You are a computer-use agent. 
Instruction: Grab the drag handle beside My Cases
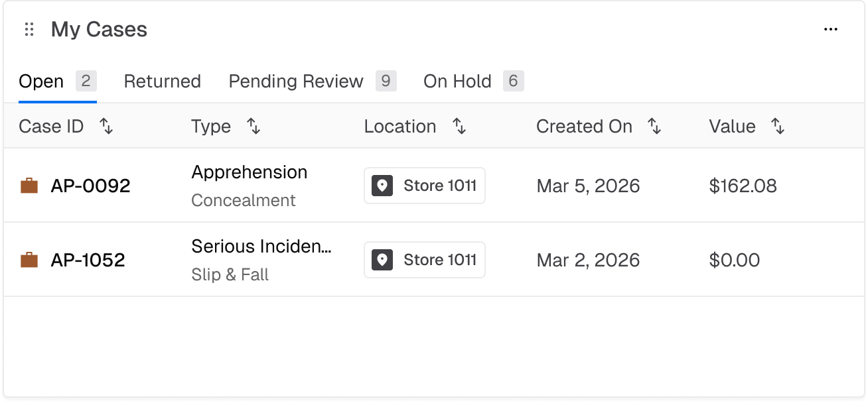tap(29, 30)
